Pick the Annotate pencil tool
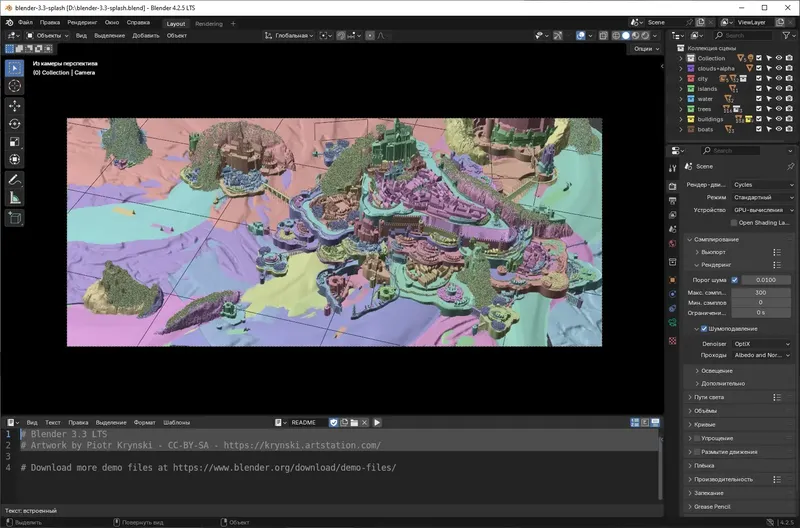800x528 pixels. [x=14, y=180]
